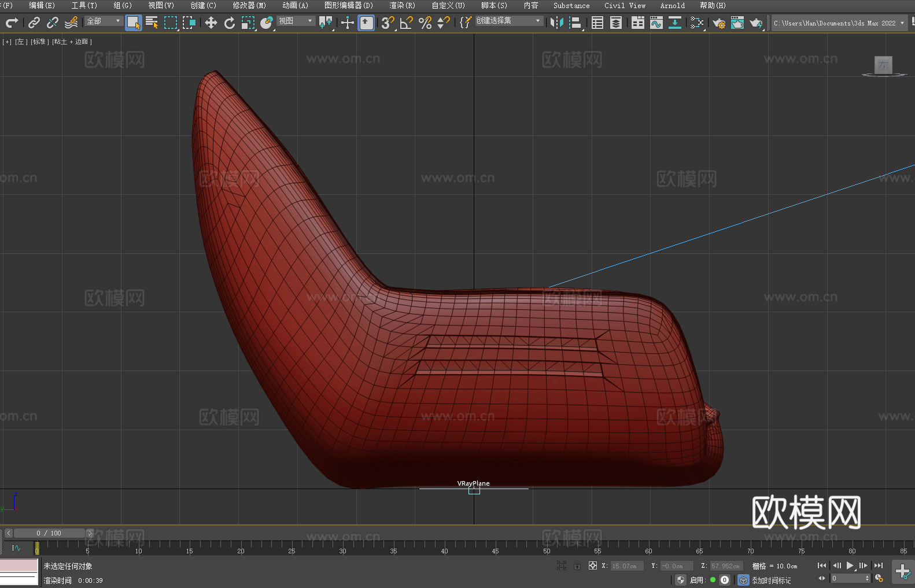The height and width of the screenshot is (588, 915).
Task: Open the 修改器(M) menu
Action: (x=249, y=5)
